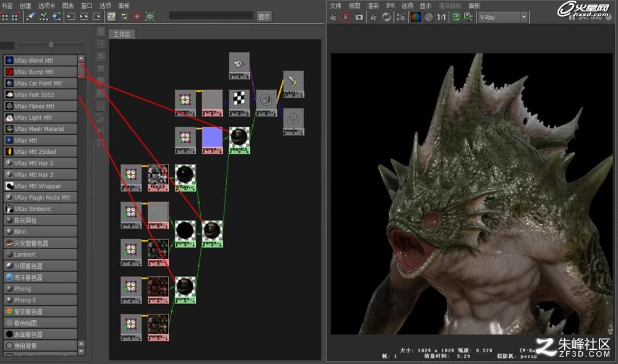Select the light node with flashlight icon

pyautogui.click(x=293, y=84)
